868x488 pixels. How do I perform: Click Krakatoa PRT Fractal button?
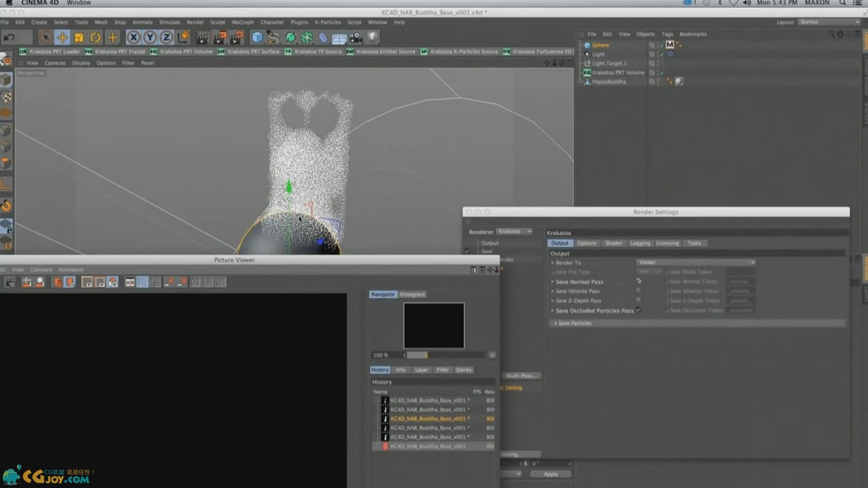pyautogui.click(x=115, y=52)
